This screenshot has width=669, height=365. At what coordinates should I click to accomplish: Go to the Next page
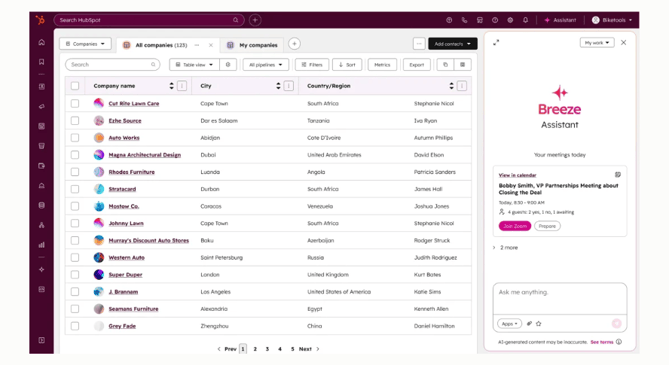click(x=309, y=349)
